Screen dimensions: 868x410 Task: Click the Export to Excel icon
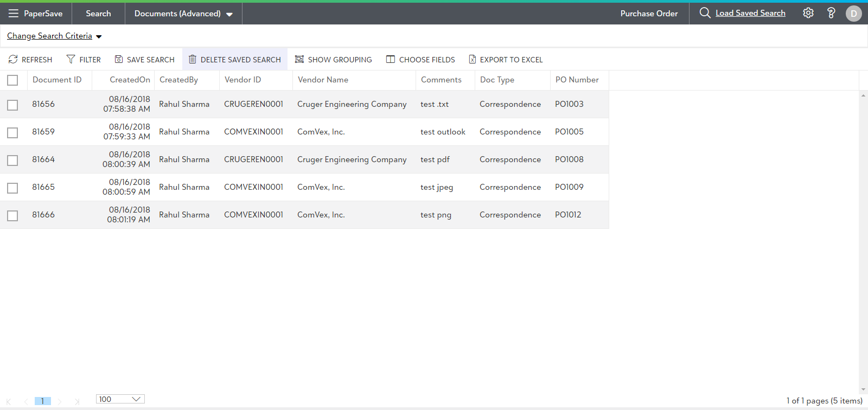[x=472, y=59]
